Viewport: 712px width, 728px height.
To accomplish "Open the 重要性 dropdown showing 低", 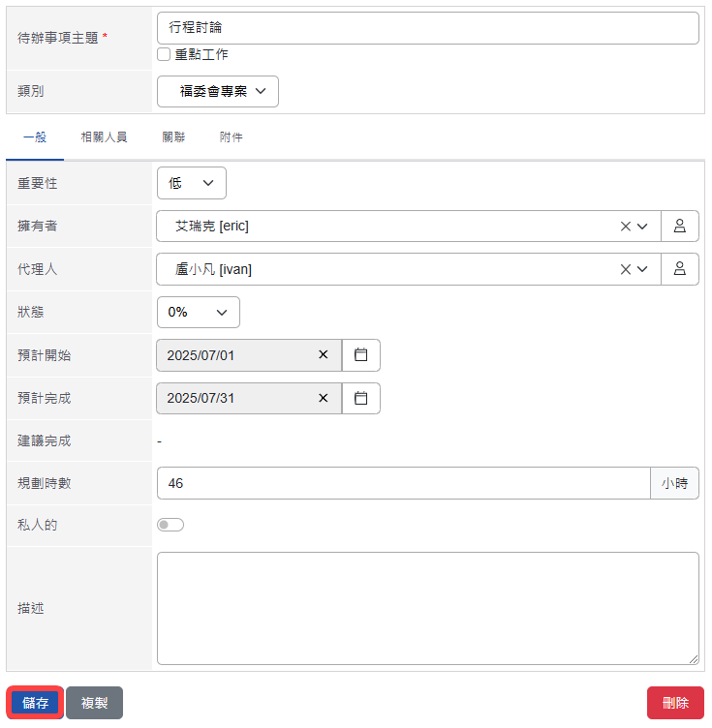I will (192, 183).
